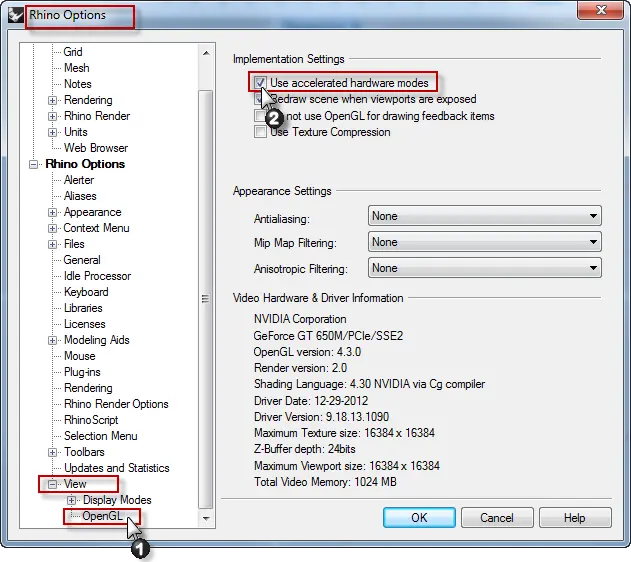Select Keyboard in the options tree

point(86,292)
